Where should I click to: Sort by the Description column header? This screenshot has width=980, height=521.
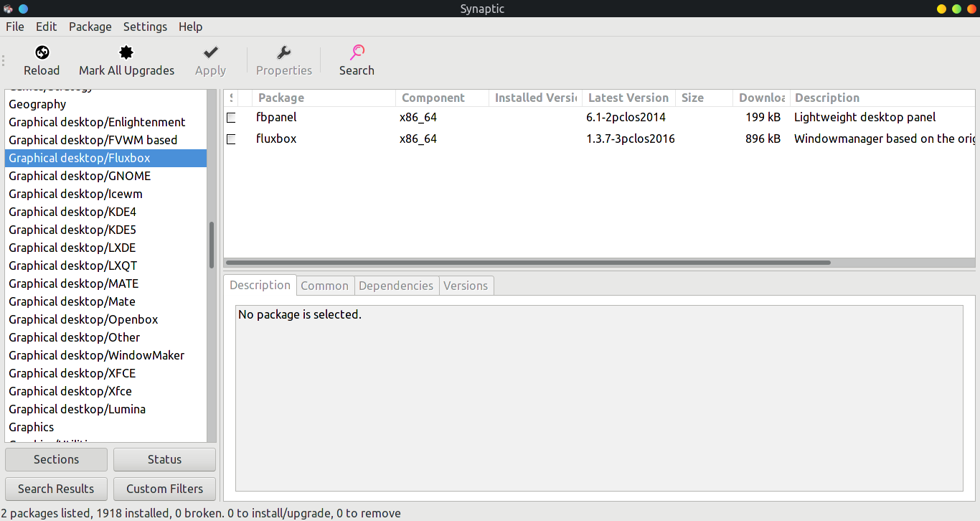click(882, 98)
